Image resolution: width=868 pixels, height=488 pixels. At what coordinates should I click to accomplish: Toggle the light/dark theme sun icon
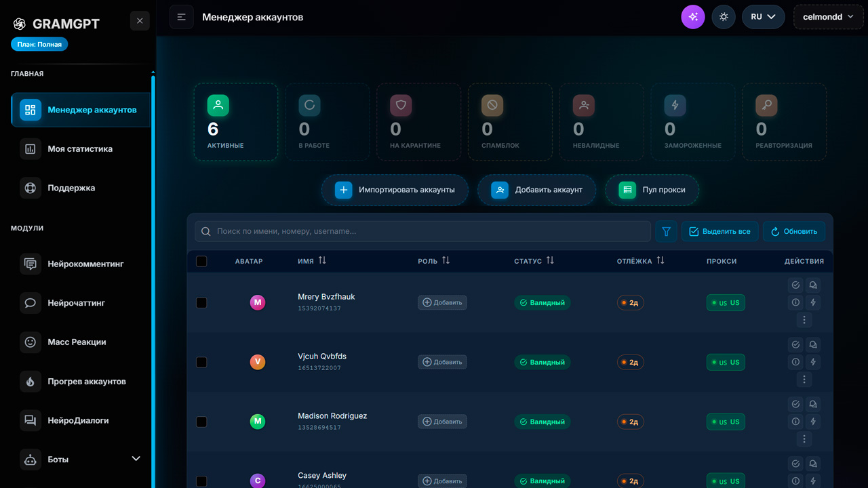724,17
